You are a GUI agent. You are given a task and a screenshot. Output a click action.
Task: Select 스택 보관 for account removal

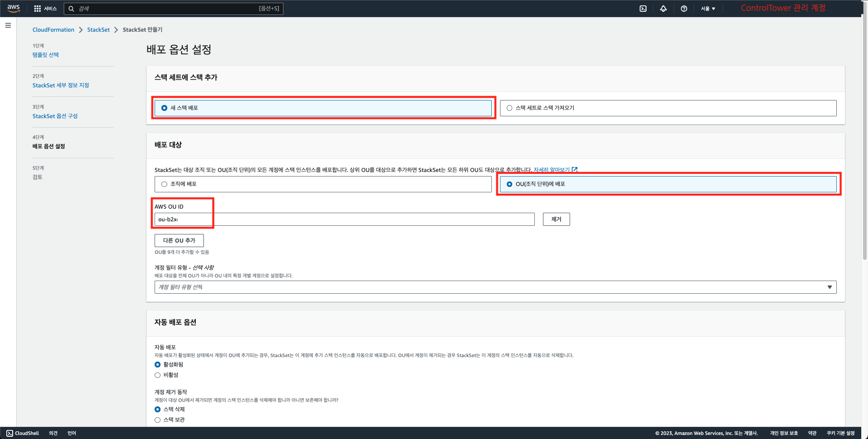[x=158, y=420]
